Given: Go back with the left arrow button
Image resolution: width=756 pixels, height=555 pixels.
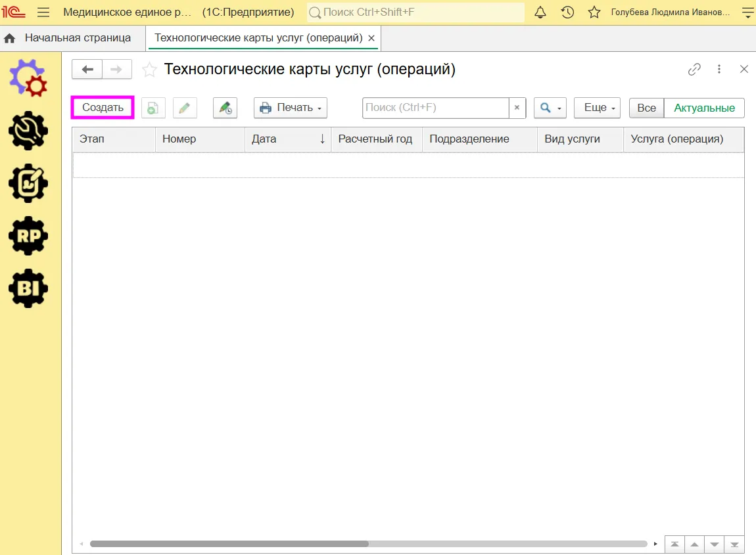Looking at the screenshot, I should [x=87, y=70].
